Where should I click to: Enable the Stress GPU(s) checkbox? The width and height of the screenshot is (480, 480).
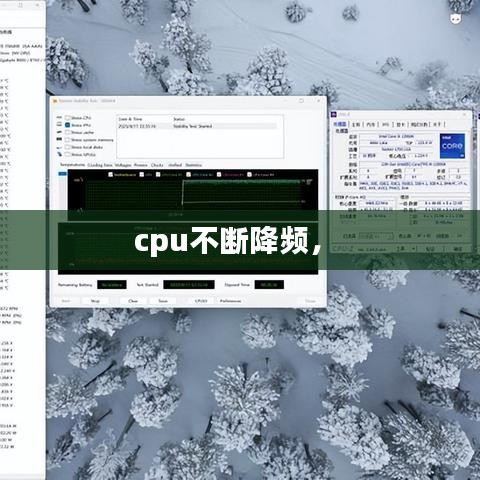point(67,154)
